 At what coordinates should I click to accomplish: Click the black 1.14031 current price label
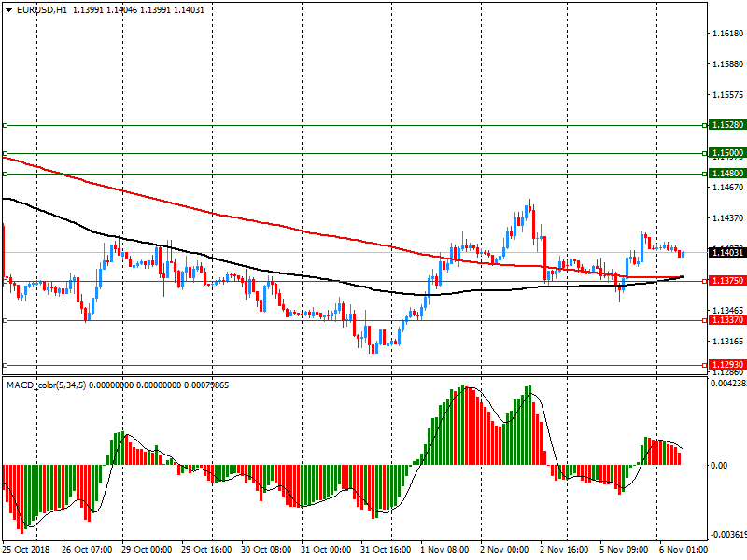727,252
